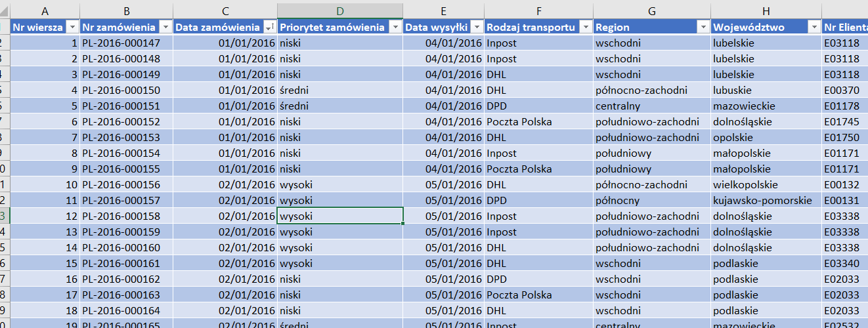The width and height of the screenshot is (868, 328).
Task: Open the Data wysyłki filter dropdown
Action: (x=476, y=27)
